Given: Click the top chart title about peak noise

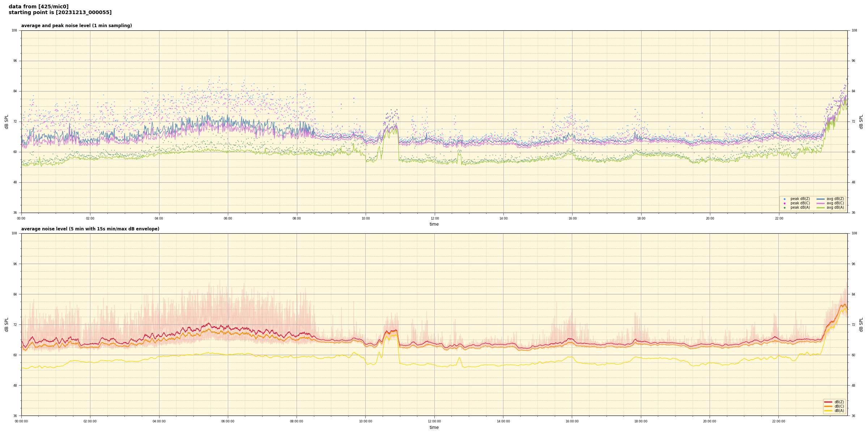Looking at the screenshot, I should [76, 26].
